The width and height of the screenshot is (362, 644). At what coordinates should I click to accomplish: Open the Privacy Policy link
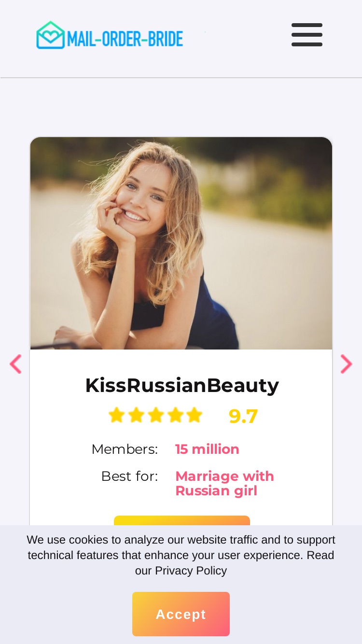pos(191,571)
